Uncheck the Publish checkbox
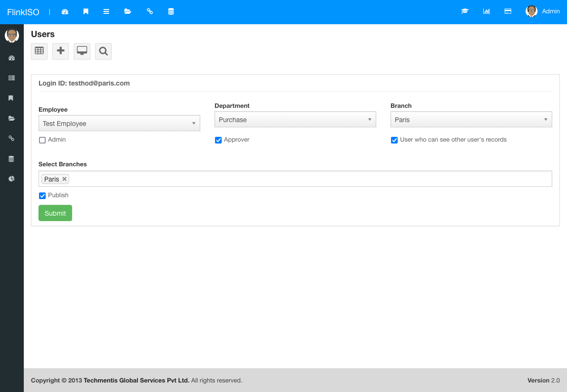The height and width of the screenshot is (392, 567). click(42, 196)
